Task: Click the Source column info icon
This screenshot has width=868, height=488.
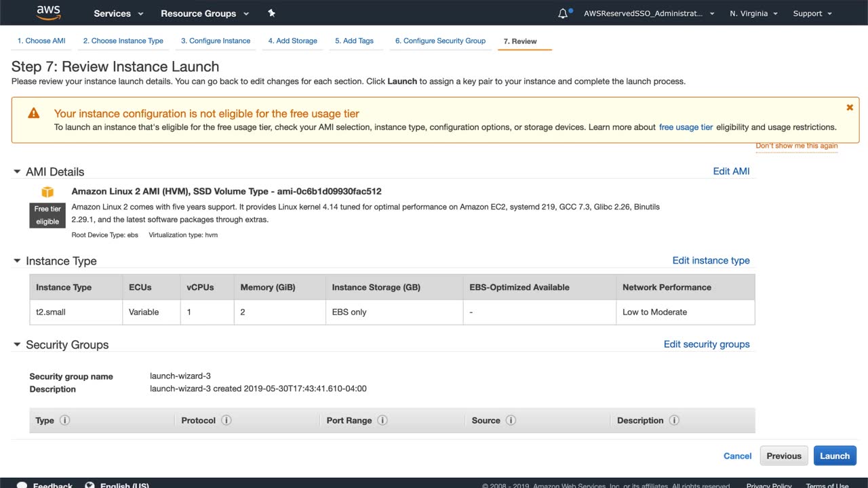Action: click(x=511, y=420)
